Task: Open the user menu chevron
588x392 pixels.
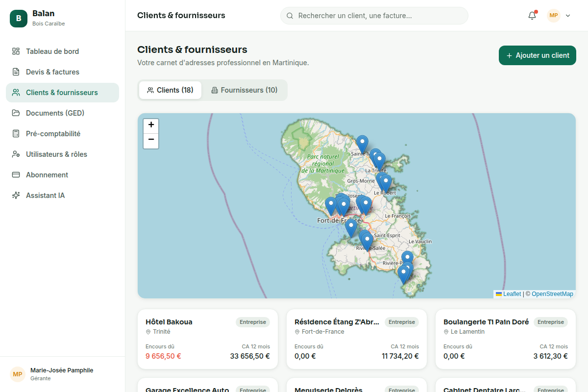Action: pyautogui.click(x=568, y=16)
